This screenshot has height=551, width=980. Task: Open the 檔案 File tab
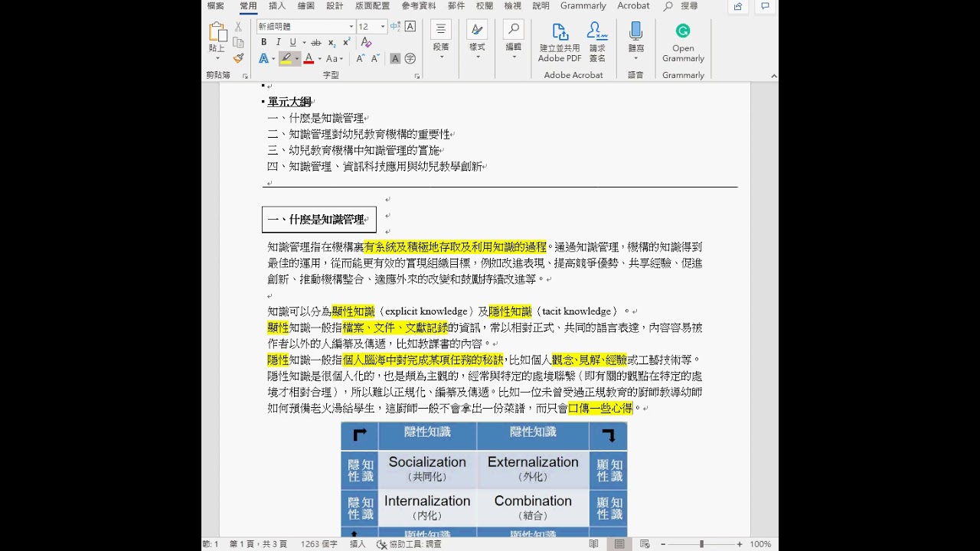[216, 6]
